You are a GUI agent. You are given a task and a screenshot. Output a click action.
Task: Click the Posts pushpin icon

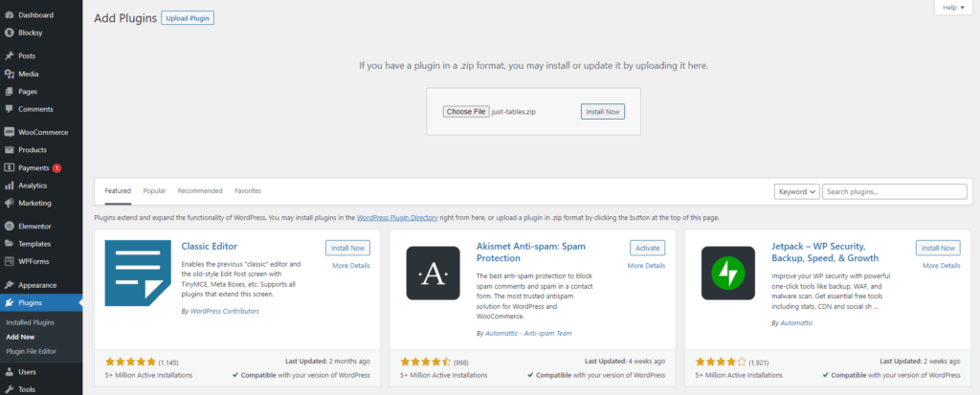tap(9, 55)
